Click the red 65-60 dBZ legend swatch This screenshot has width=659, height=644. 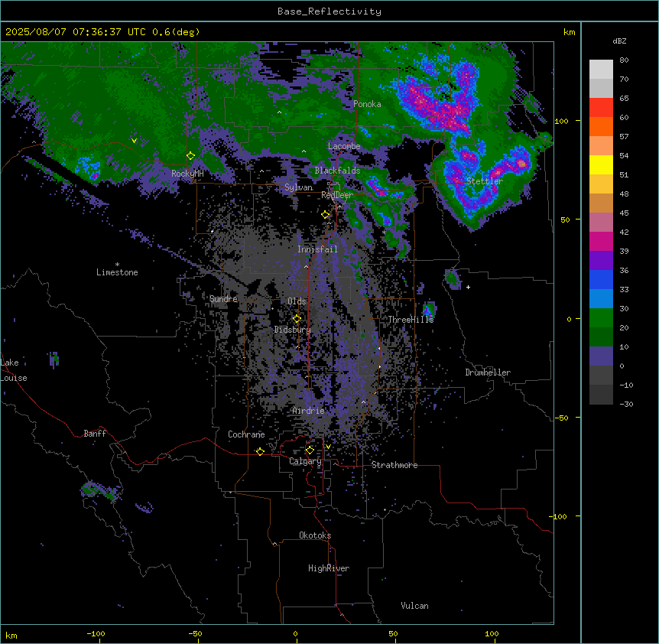tap(601, 108)
